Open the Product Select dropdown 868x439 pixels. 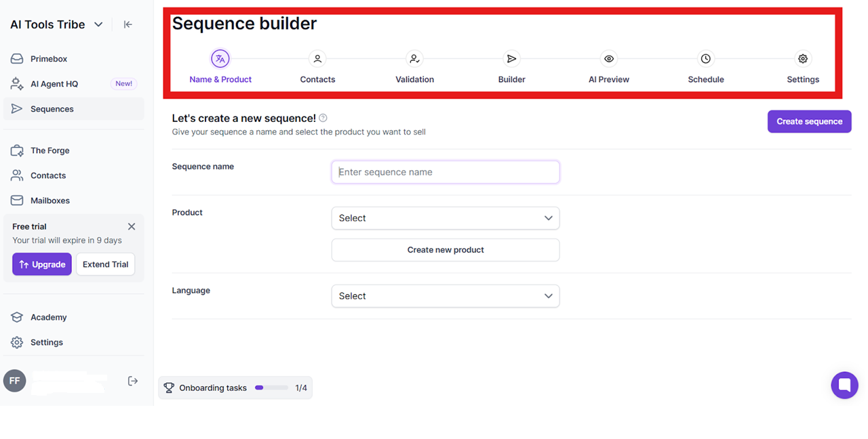[x=446, y=218]
